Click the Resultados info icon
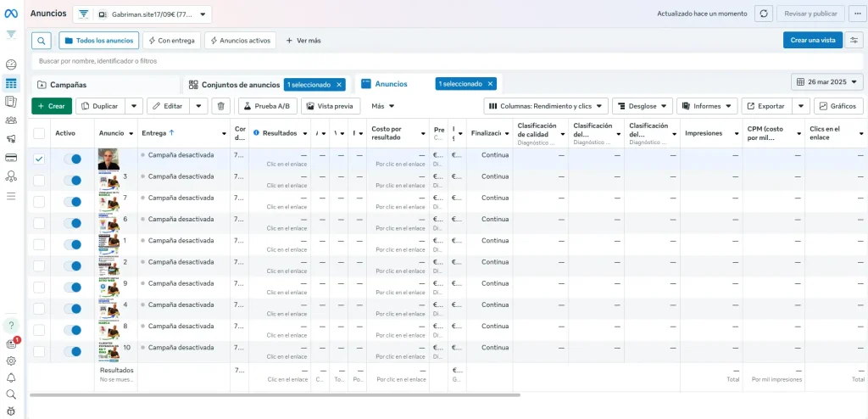The image size is (868, 419). click(x=256, y=133)
